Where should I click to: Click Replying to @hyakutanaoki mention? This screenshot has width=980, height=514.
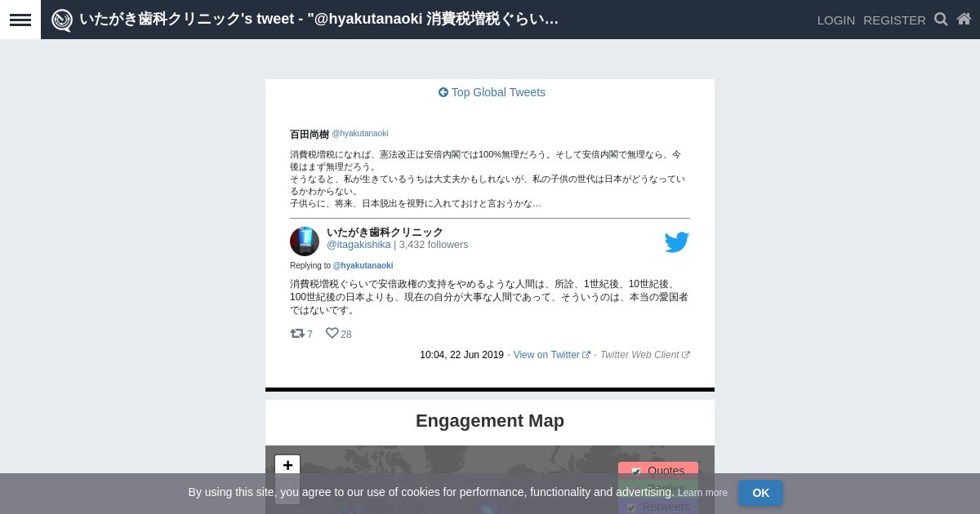(363, 266)
